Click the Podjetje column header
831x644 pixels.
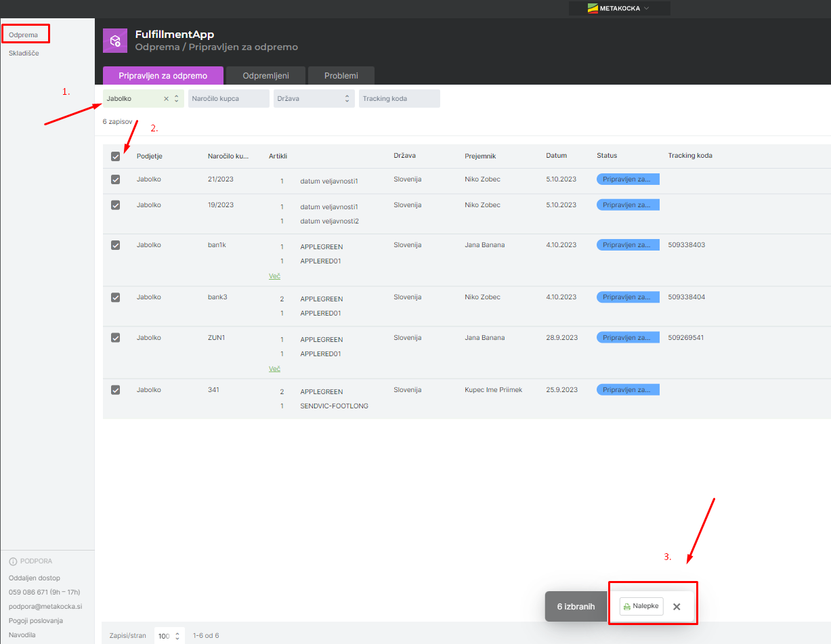pos(150,156)
